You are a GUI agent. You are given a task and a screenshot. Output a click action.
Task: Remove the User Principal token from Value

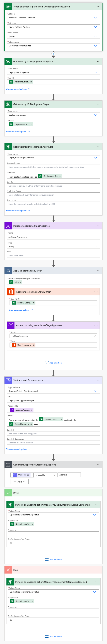(34, 345)
